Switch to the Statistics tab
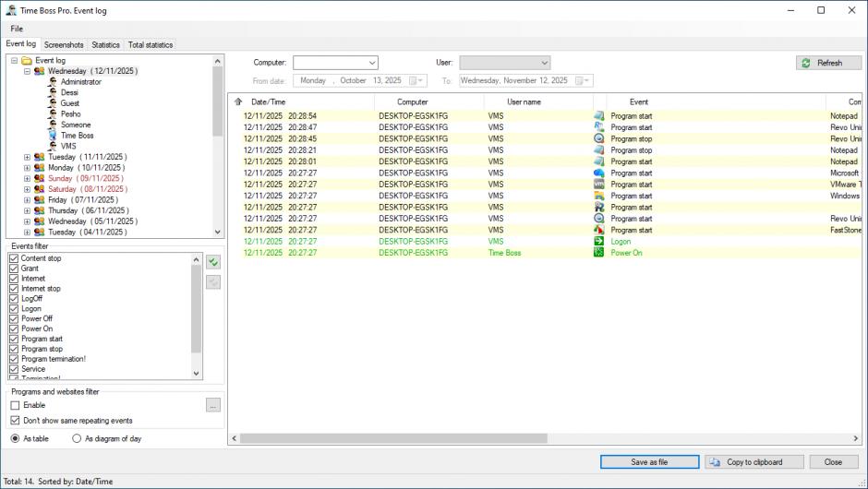Viewport: 868px width, 489px height. click(x=106, y=45)
